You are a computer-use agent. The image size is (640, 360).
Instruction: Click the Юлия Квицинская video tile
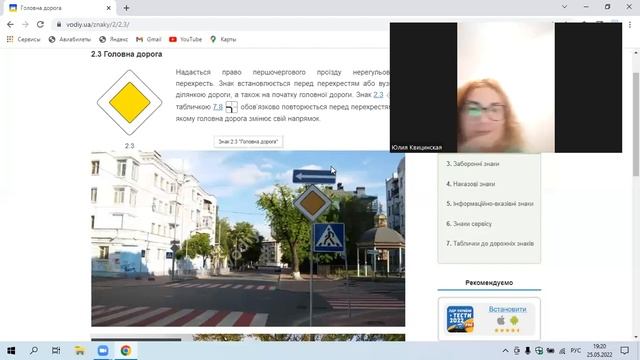506,87
